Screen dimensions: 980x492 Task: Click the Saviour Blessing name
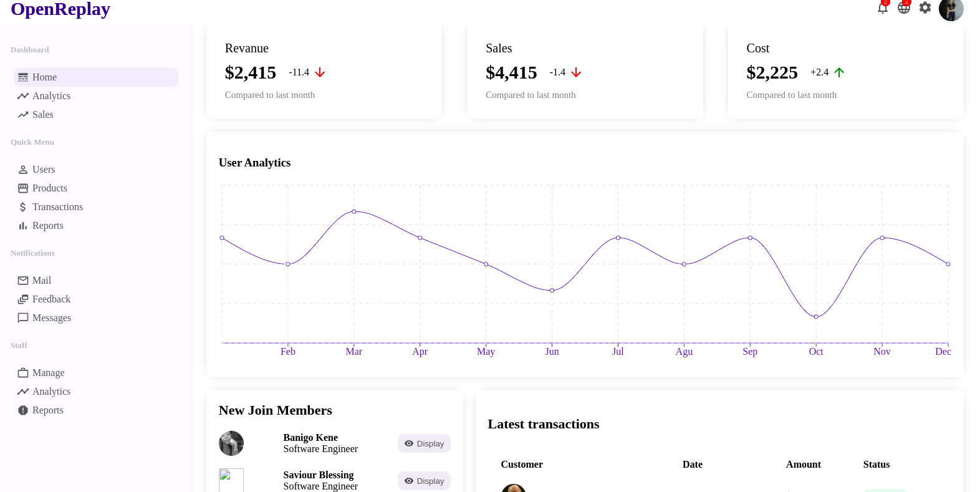319,475
